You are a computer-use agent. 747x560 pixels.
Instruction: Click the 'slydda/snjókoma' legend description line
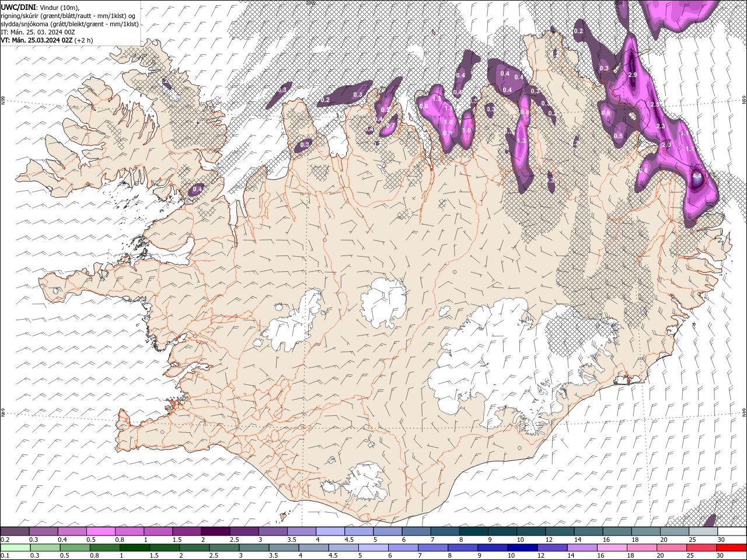coord(70,24)
